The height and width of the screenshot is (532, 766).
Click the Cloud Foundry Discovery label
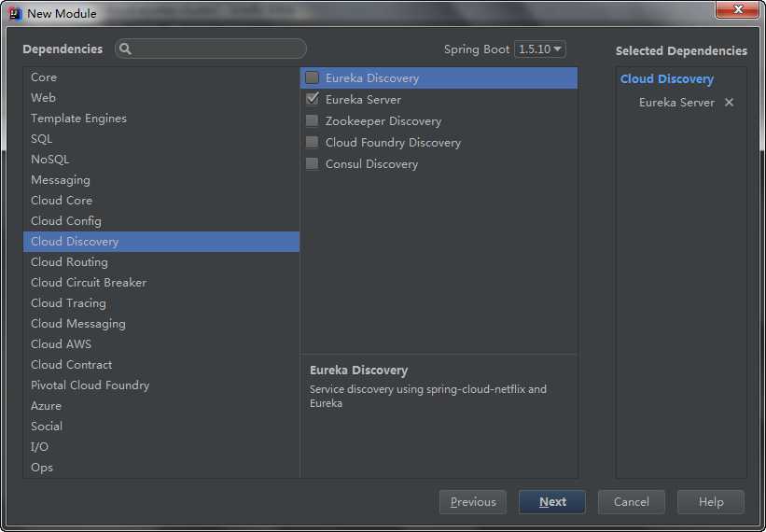(x=393, y=143)
